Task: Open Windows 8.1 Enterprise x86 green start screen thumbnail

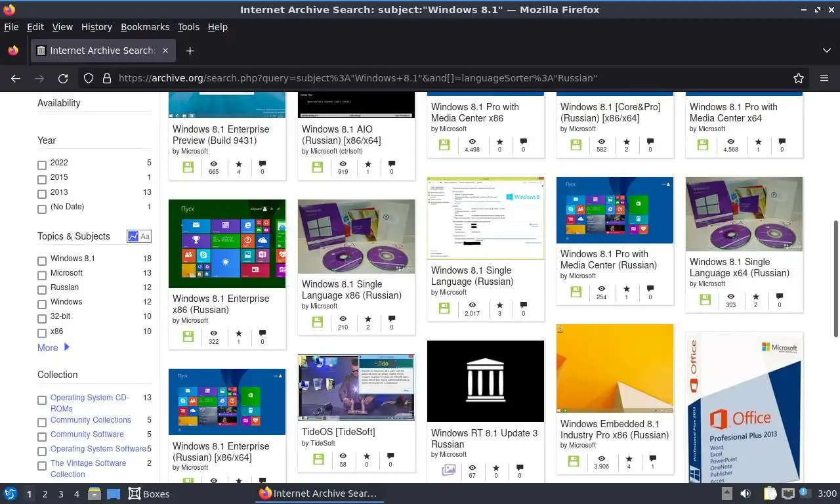Action: (x=227, y=243)
